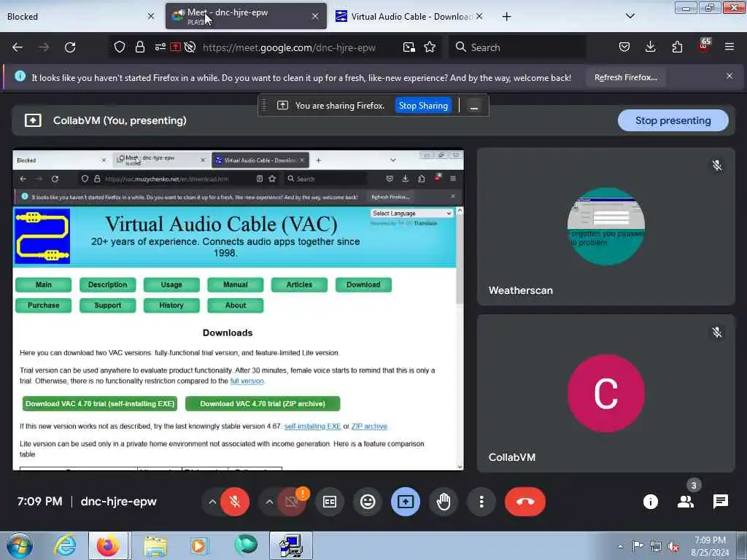The width and height of the screenshot is (747, 560).
Task: Show the people panel
Action: coord(686,502)
